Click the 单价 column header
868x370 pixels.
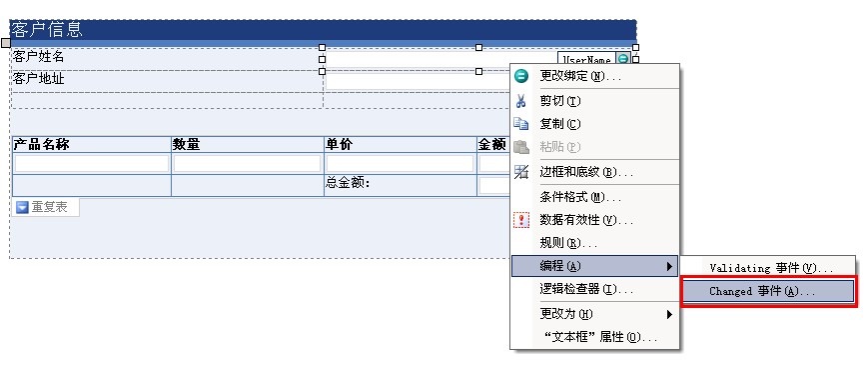[339, 145]
